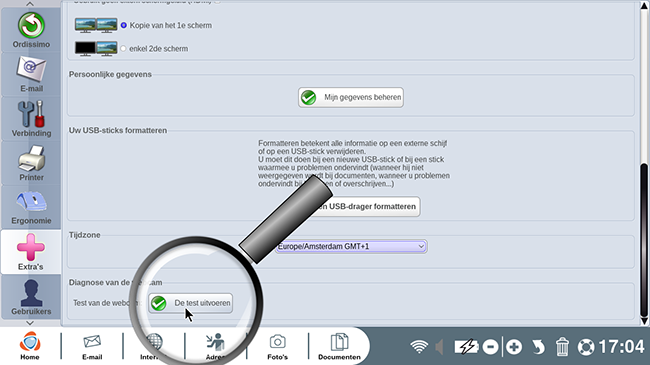This screenshot has height=365, width=650.
Task: Click scrollbar up arrow
Action: [x=644, y=6]
